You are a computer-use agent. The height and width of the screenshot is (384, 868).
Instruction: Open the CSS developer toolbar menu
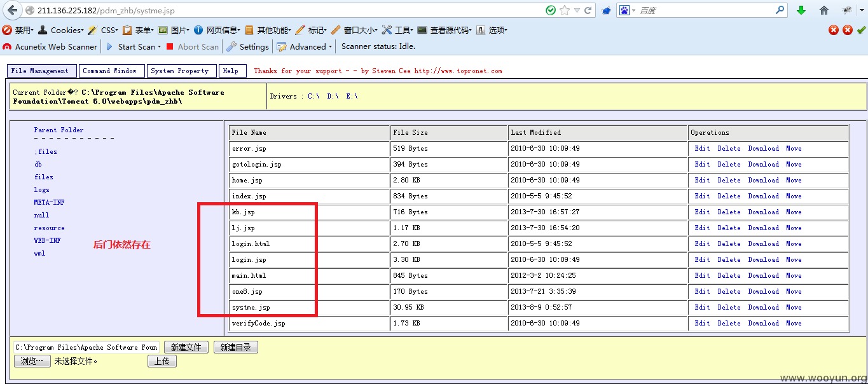[103, 30]
